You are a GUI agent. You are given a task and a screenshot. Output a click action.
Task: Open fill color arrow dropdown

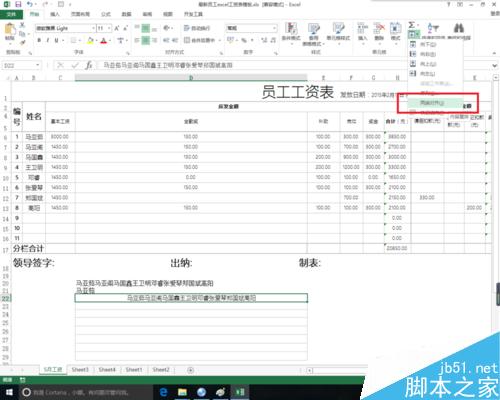pos(96,40)
